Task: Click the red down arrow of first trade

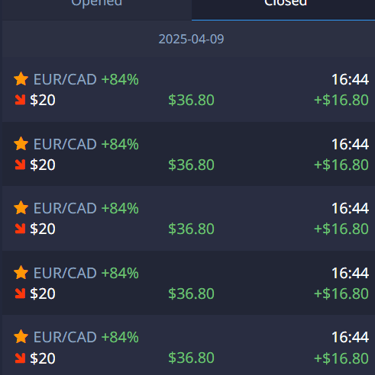Action: 20,100
